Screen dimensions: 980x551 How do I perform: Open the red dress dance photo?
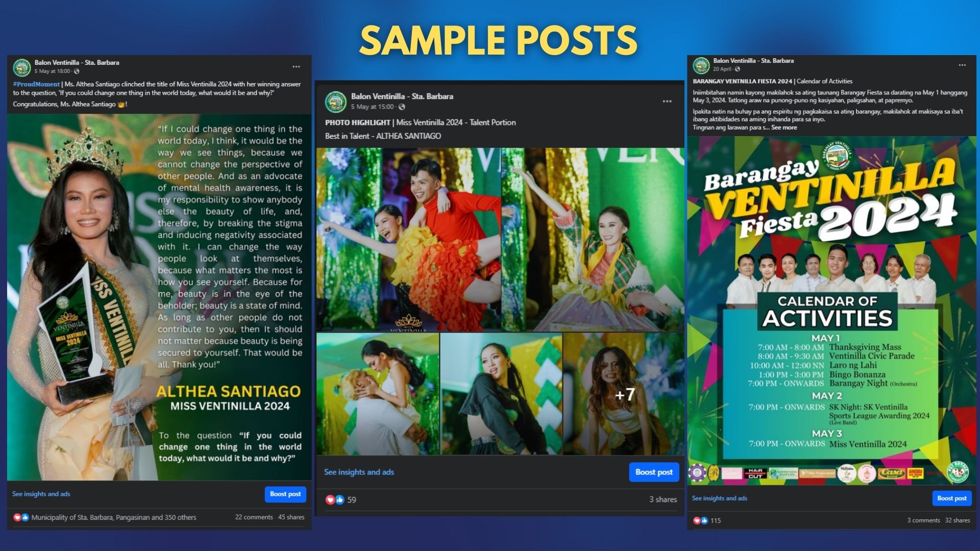click(x=408, y=240)
